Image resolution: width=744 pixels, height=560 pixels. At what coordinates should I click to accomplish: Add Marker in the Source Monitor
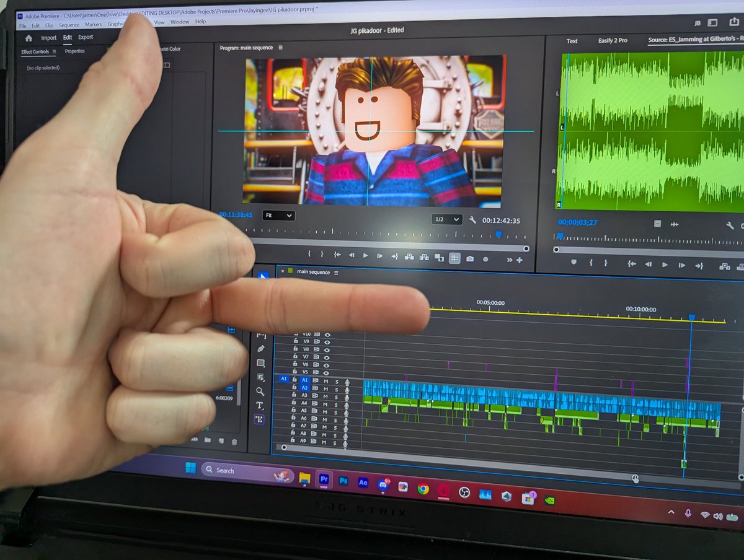pyautogui.click(x=573, y=263)
